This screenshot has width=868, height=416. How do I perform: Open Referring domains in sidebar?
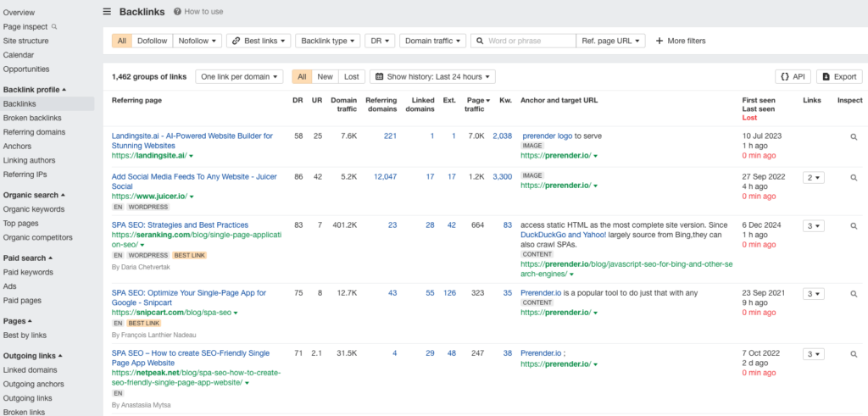point(34,132)
